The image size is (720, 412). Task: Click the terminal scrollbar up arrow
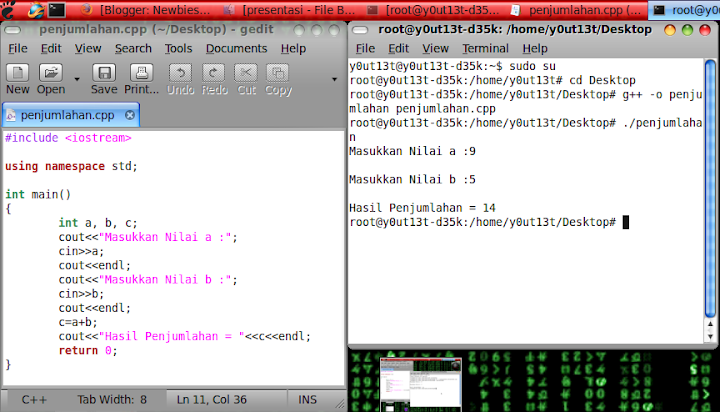[x=710, y=324]
